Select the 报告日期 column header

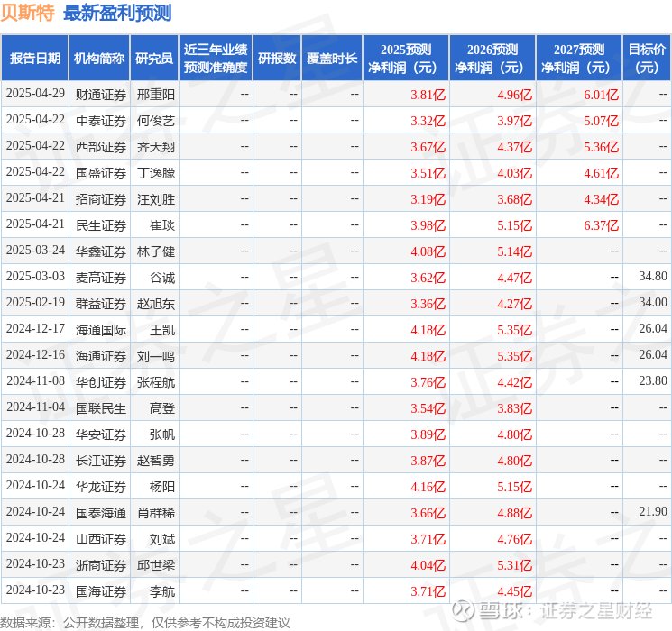coord(34,58)
